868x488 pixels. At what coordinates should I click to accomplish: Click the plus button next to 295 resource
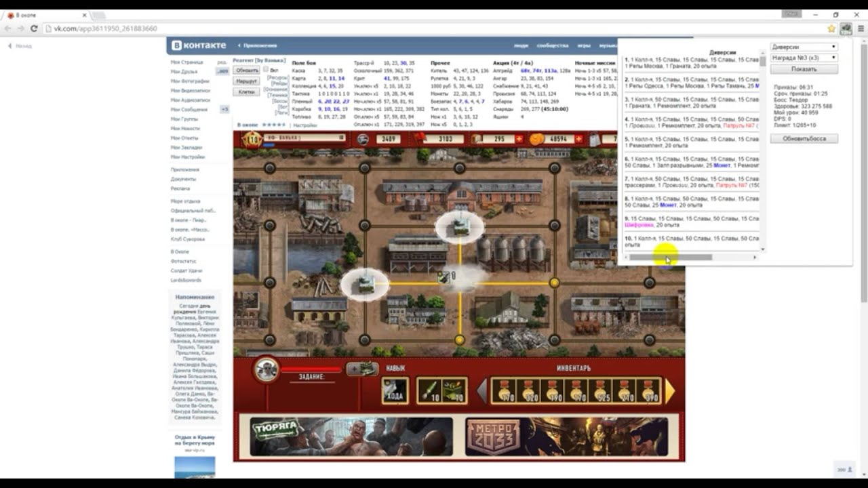pyautogui.click(x=519, y=139)
